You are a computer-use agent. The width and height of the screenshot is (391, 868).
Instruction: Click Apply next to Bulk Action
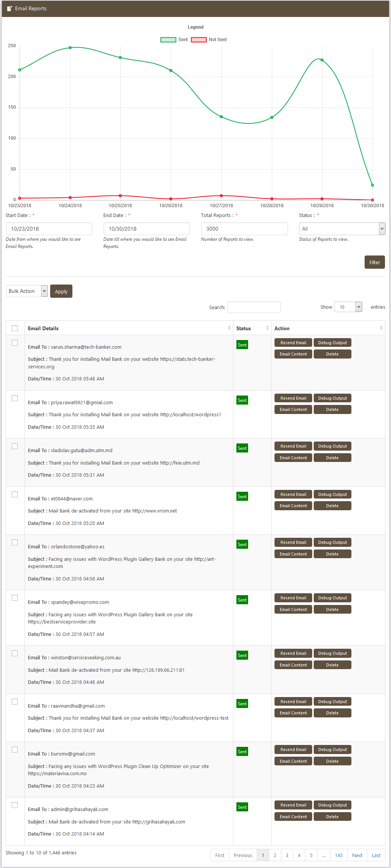tap(61, 291)
